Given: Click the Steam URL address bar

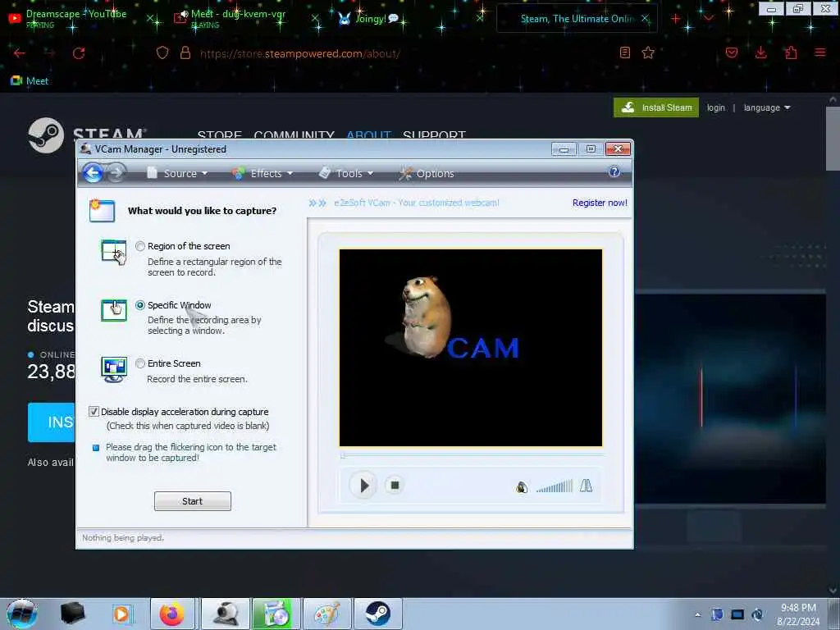Looking at the screenshot, I should coord(300,53).
